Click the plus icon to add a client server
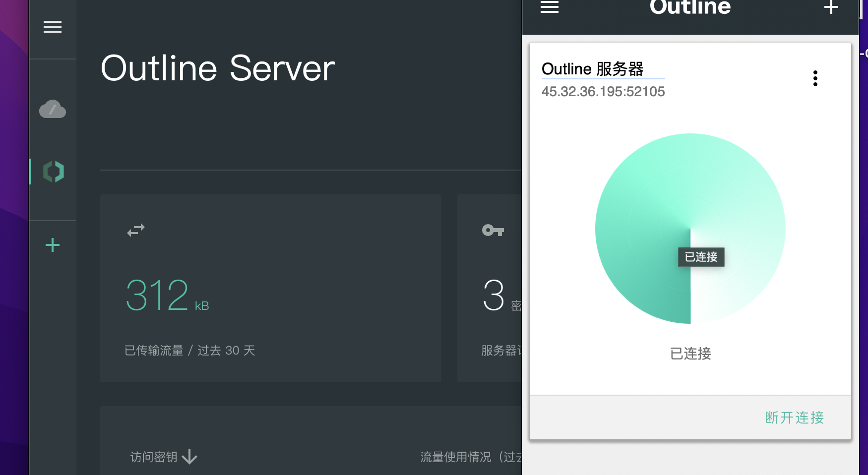Image resolution: width=868 pixels, height=475 pixels. click(830, 7)
